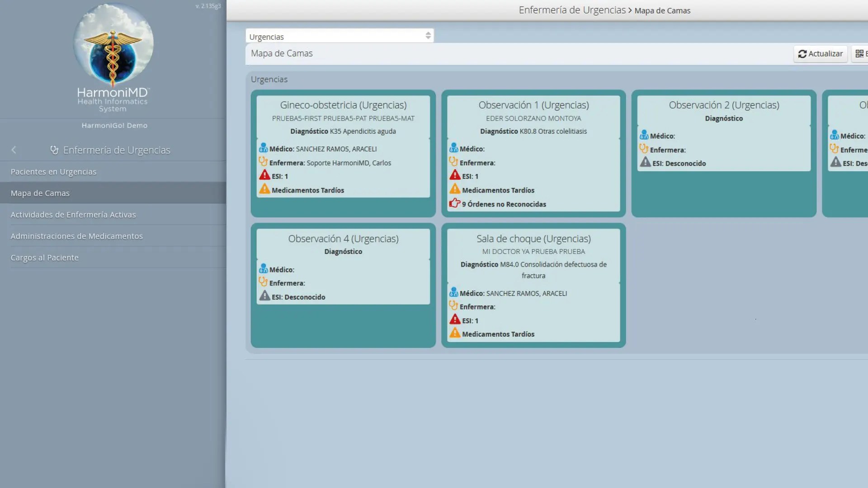Click the gray ESI Desconocido icon in Observación 4

point(264,296)
